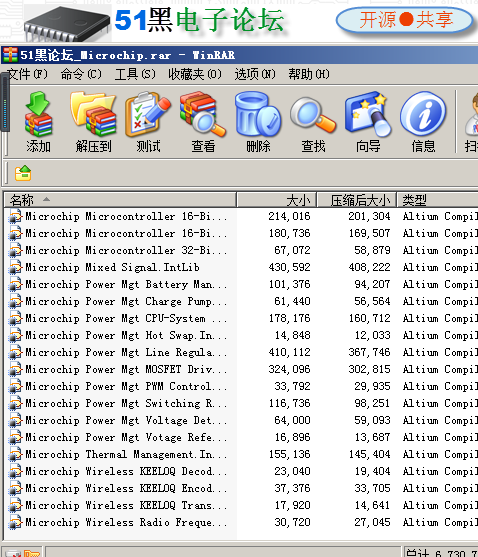Click packed size value 367,746
The height and width of the screenshot is (557, 478).
coord(369,352)
